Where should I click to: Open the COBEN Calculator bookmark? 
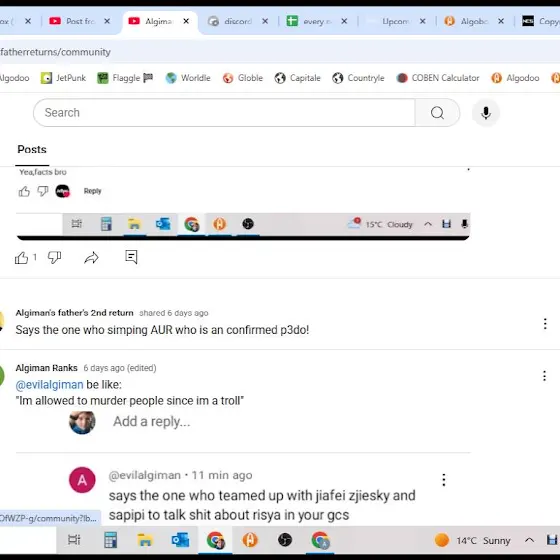click(x=438, y=78)
